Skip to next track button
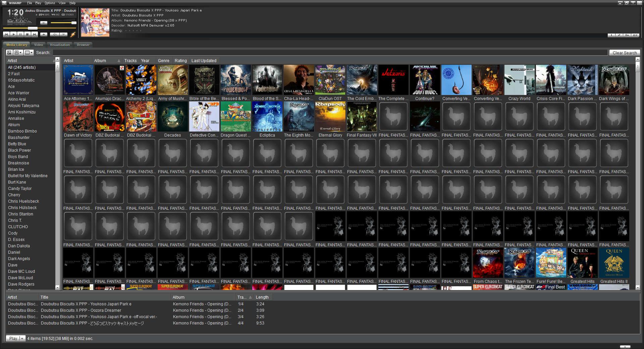 pos(35,34)
